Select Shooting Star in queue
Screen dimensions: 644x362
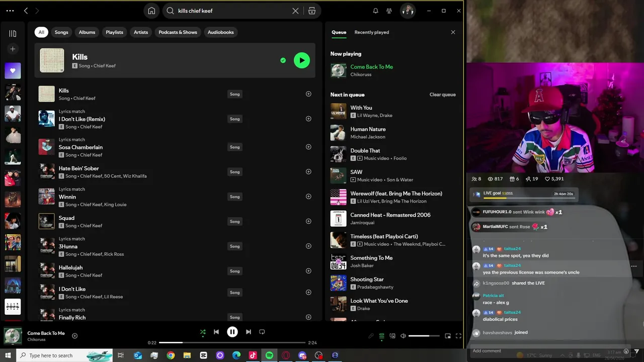tap(393, 283)
